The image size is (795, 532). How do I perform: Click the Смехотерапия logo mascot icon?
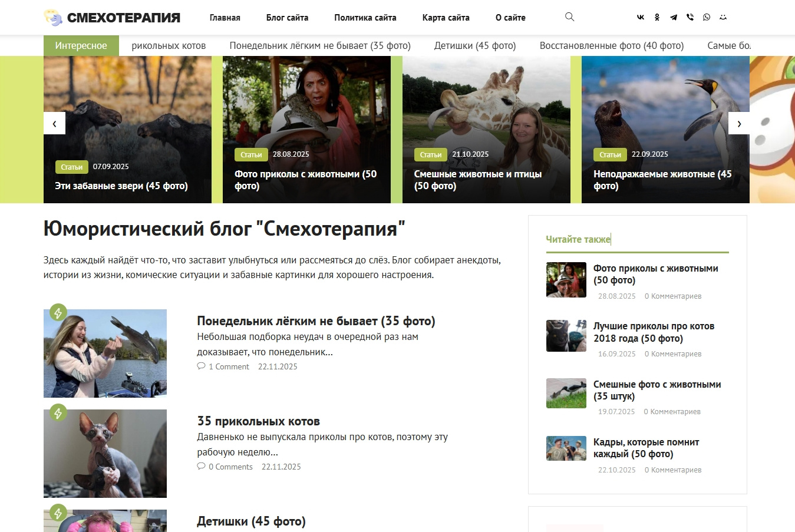pyautogui.click(x=53, y=18)
